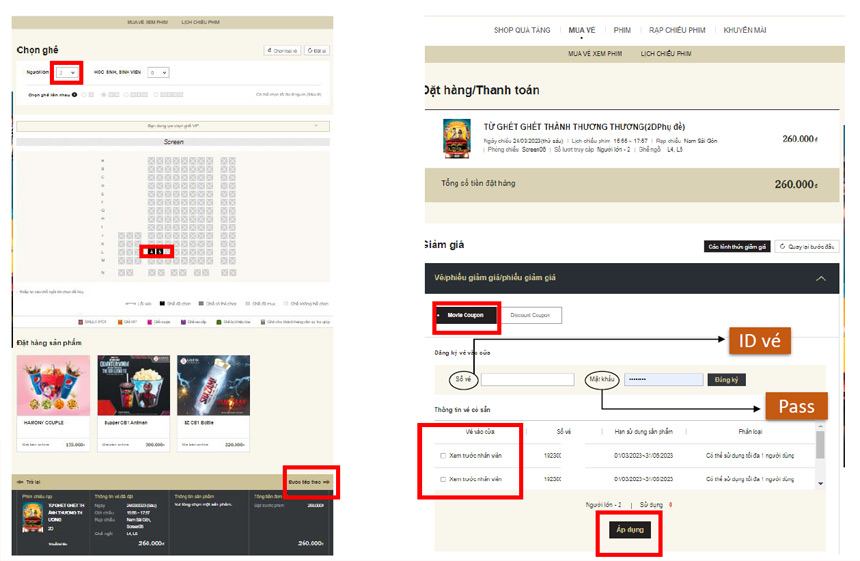Open the KHUYẾN MÃI menu item

point(745,30)
